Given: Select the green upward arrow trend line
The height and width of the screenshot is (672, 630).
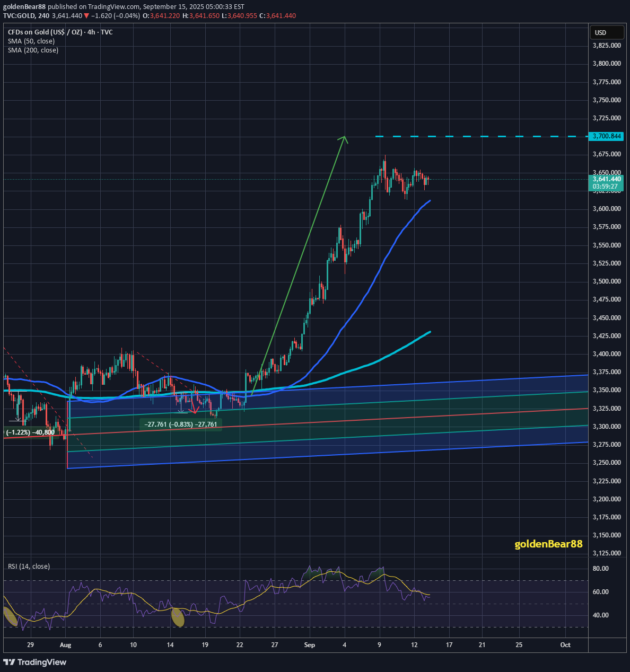Looking at the screenshot, I should tap(299, 265).
